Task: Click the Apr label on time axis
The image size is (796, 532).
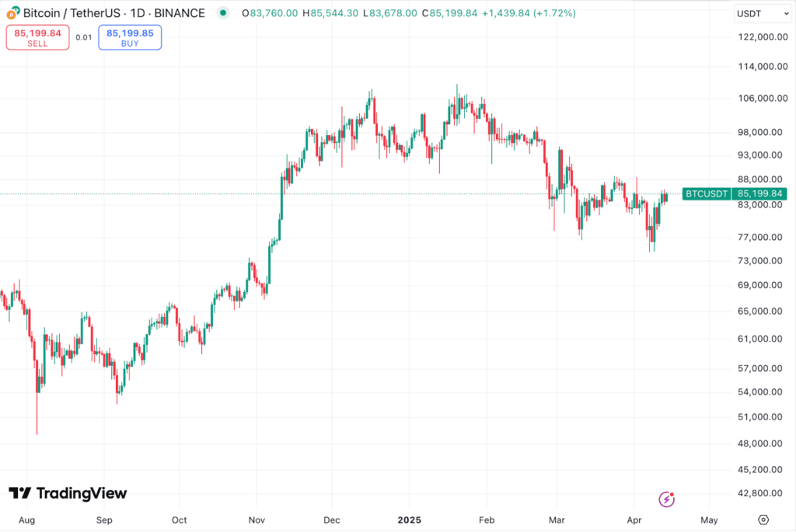Action: [633, 520]
